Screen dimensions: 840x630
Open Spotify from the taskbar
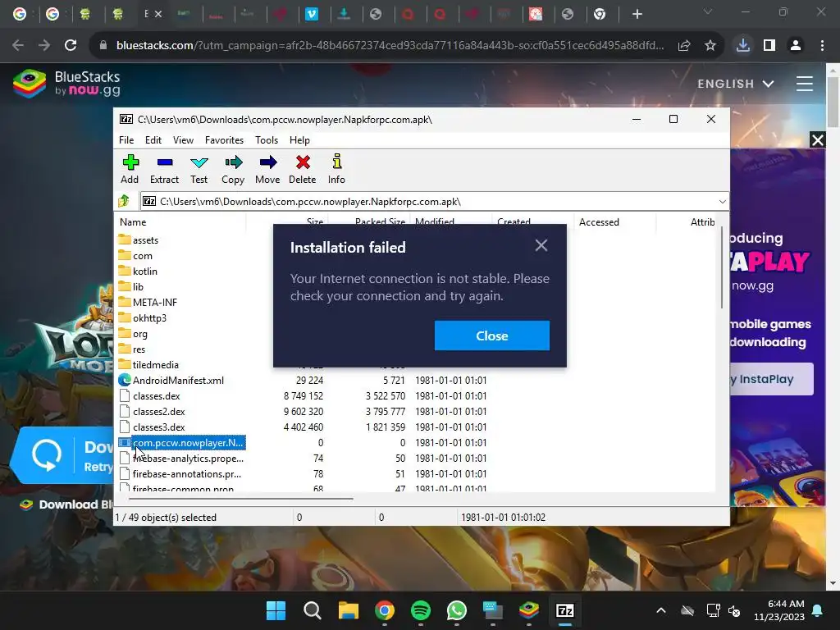(421, 610)
